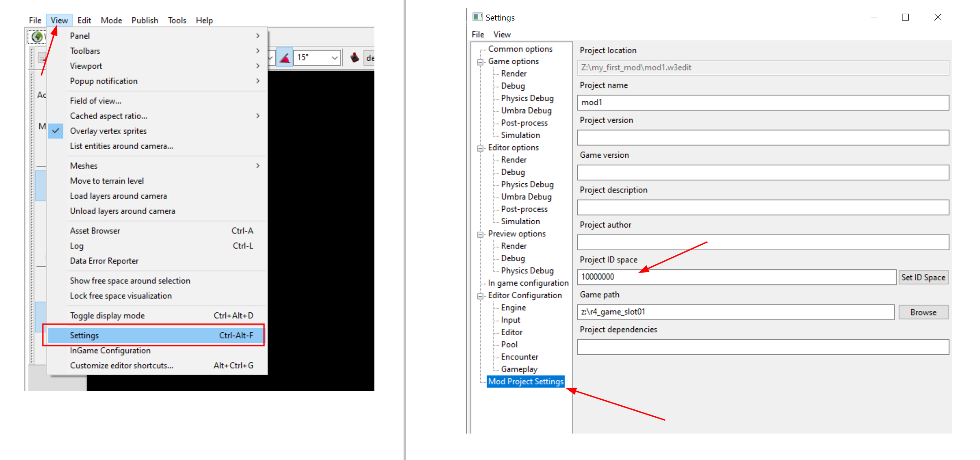Select Common options in the settings tree
Image resolution: width=980 pixels, height=460 pixels.
pos(520,49)
